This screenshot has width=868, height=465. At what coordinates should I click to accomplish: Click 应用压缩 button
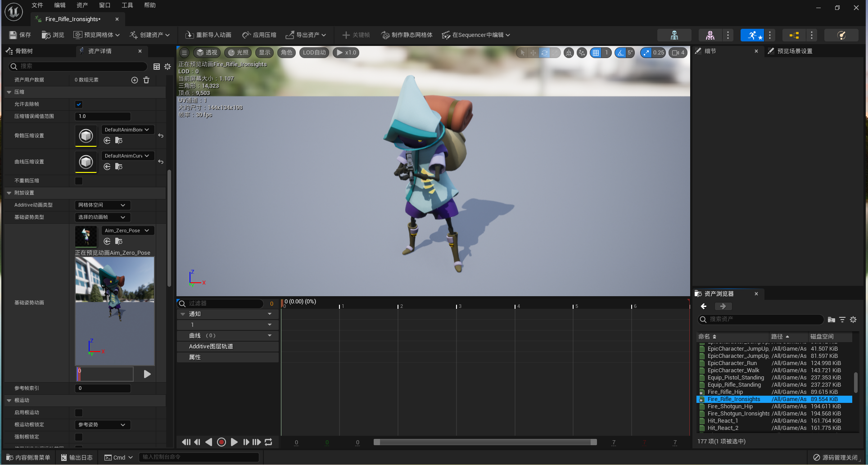pos(259,35)
